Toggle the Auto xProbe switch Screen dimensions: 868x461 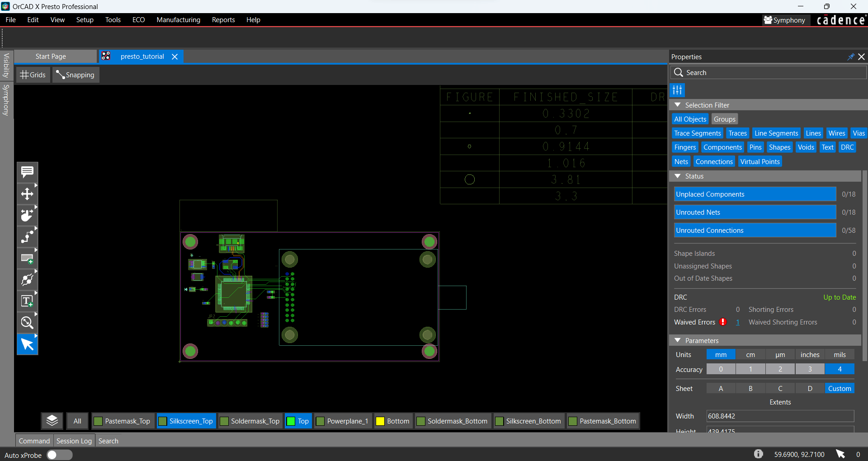(x=59, y=455)
